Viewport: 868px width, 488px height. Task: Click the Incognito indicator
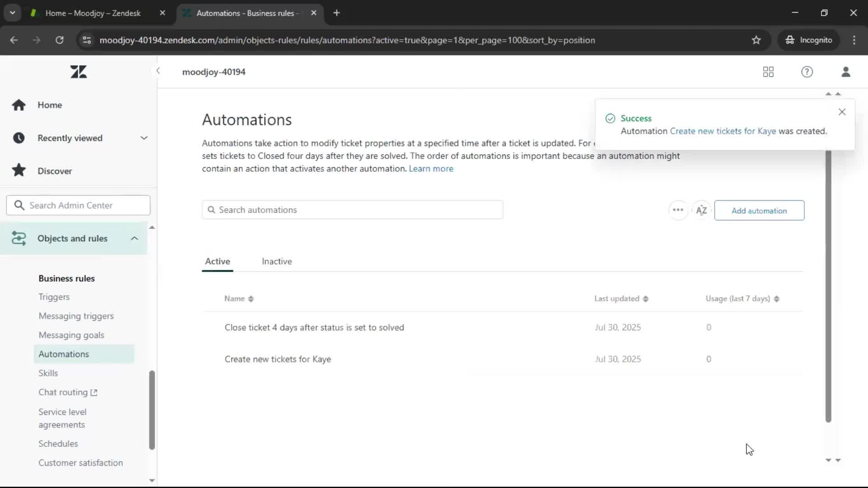click(x=808, y=40)
